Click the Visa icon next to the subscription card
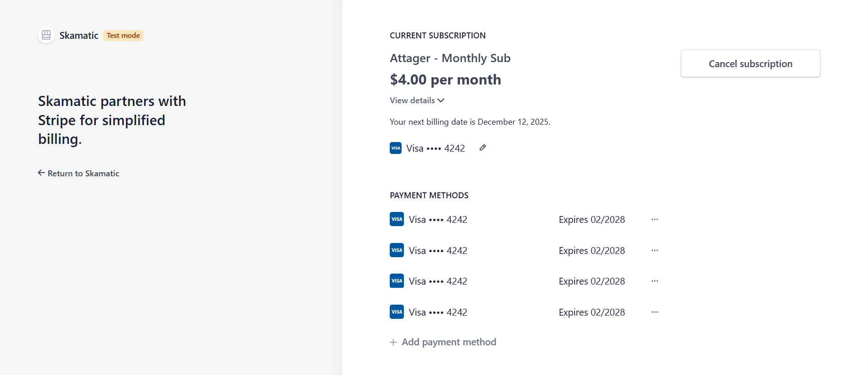868x375 pixels. click(x=395, y=148)
